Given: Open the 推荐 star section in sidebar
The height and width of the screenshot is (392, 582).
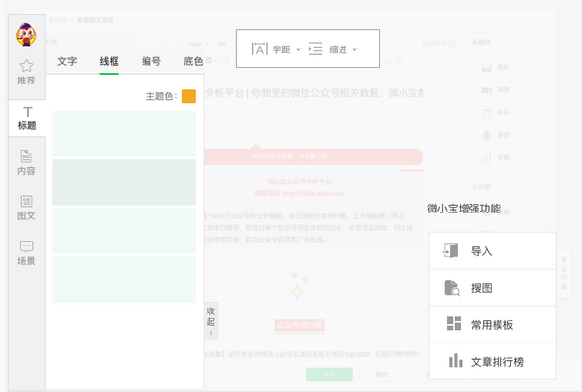Looking at the screenshot, I should [x=26, y=72].
